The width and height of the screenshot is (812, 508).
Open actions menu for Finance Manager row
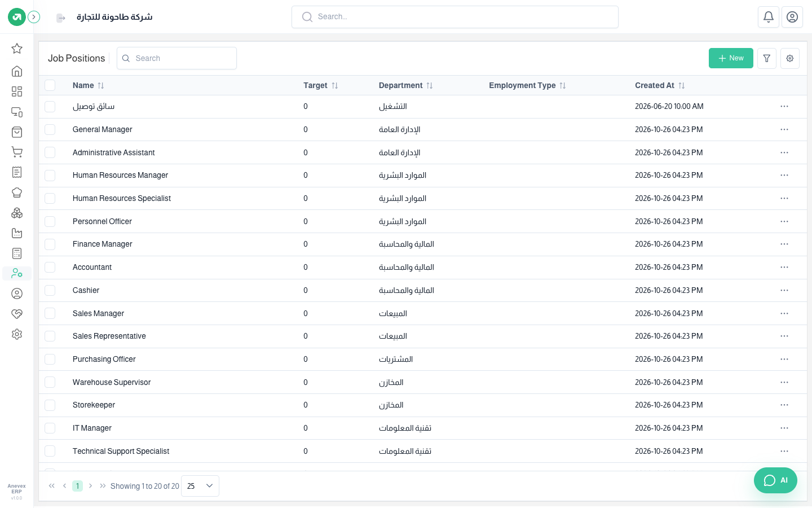pyautogui.click(x=784, y=244)
